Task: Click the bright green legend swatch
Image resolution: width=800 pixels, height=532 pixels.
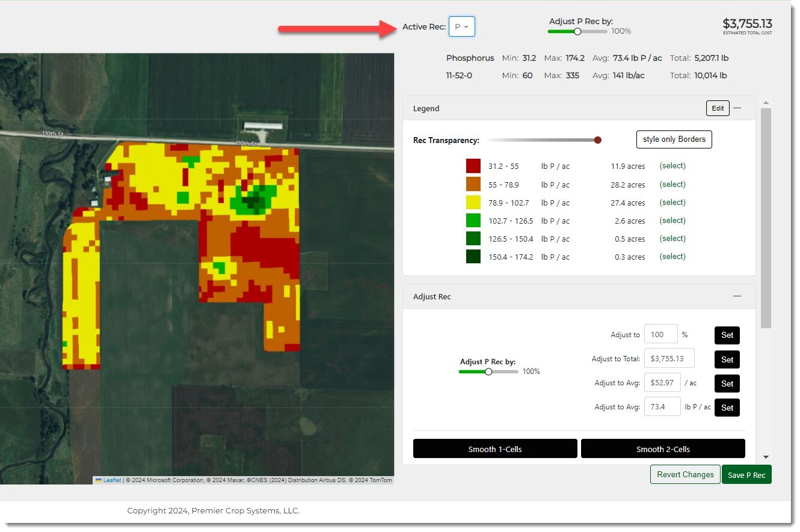Action: [x=473, y=221]
